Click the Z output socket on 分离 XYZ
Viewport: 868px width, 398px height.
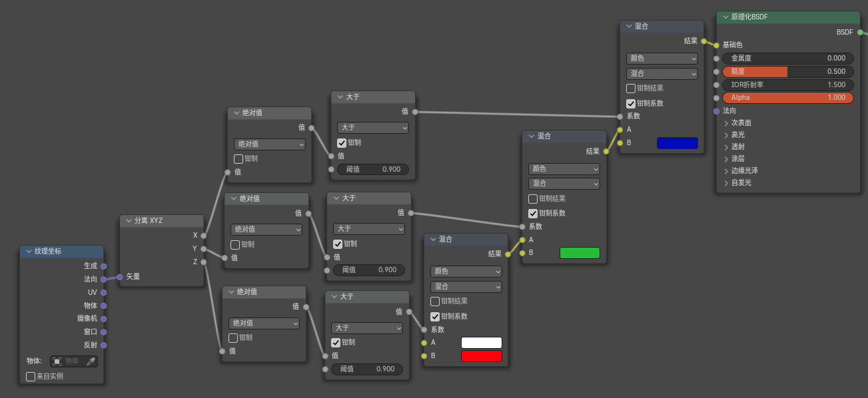(203, 262)
